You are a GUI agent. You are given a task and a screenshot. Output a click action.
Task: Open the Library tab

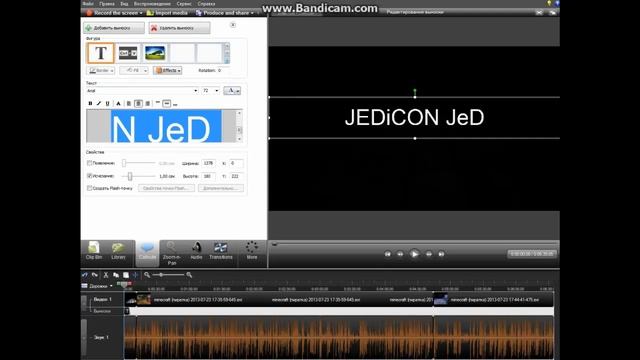pyautogui.click(x=118, y=251)
